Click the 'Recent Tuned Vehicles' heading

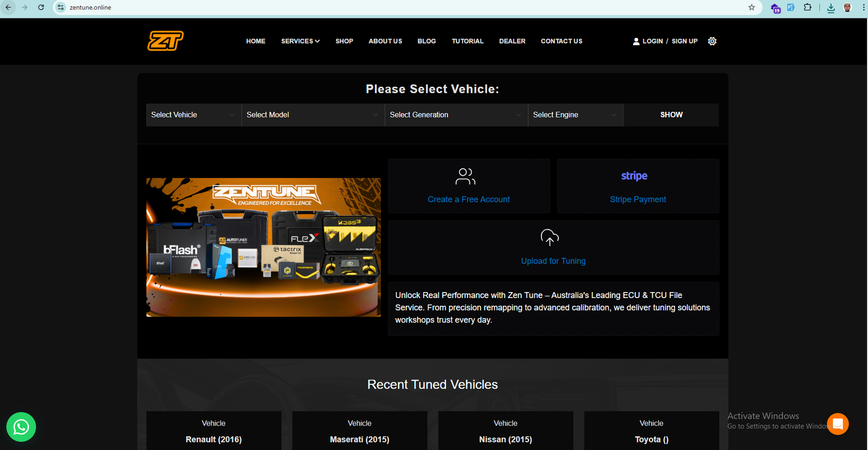pyautogui.click(x=432, y=384)
